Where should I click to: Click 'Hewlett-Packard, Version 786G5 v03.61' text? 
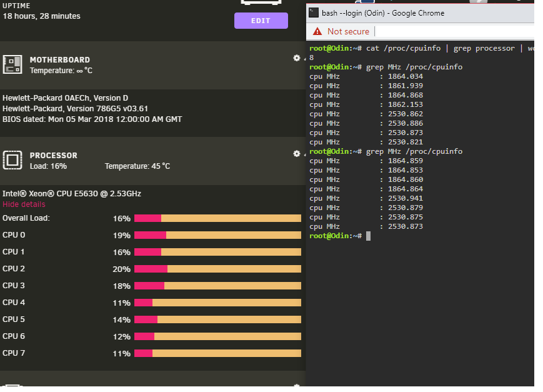[75, 109]
